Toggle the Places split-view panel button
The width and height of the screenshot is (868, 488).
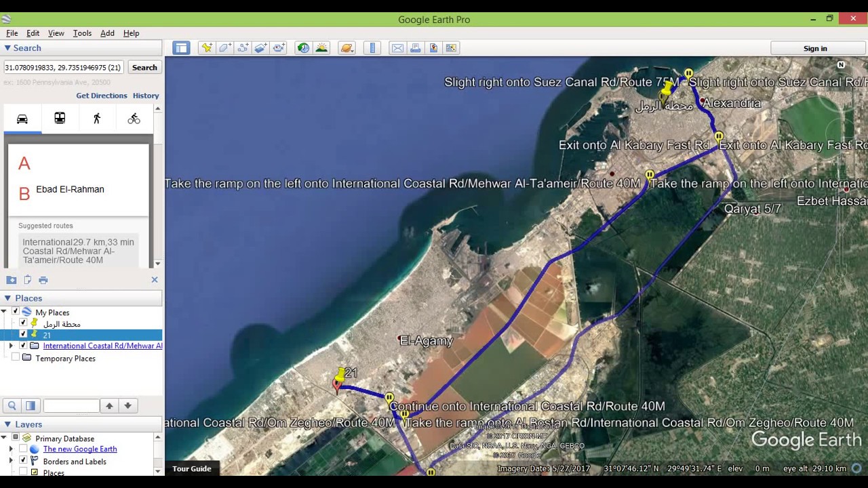(31, 405)
